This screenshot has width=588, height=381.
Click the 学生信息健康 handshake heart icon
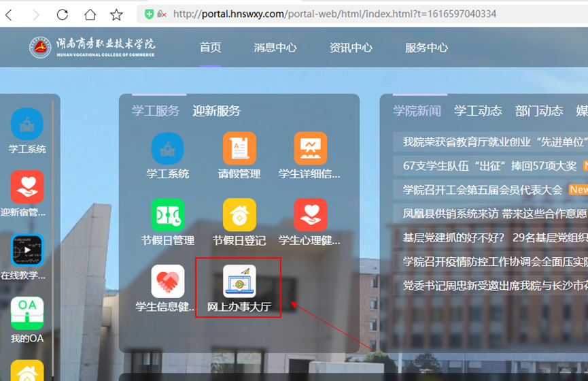(x=168, y=282)
